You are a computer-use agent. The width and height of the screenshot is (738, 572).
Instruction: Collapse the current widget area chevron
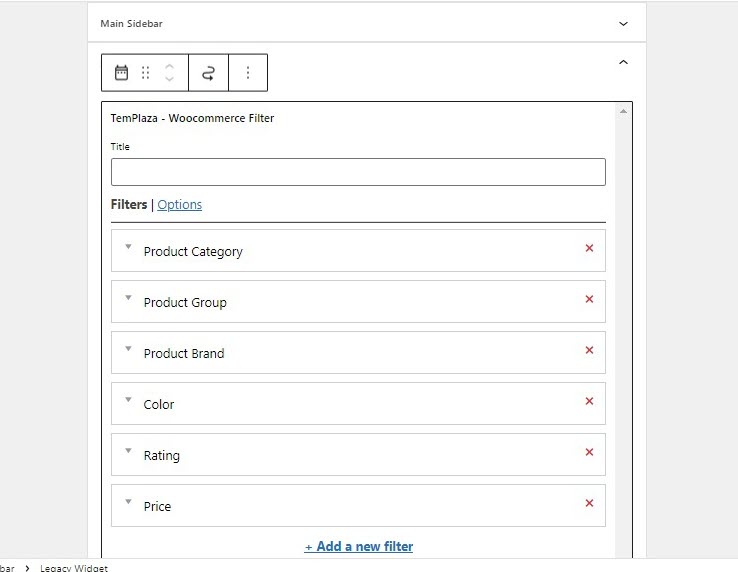[x=623, y=62]
